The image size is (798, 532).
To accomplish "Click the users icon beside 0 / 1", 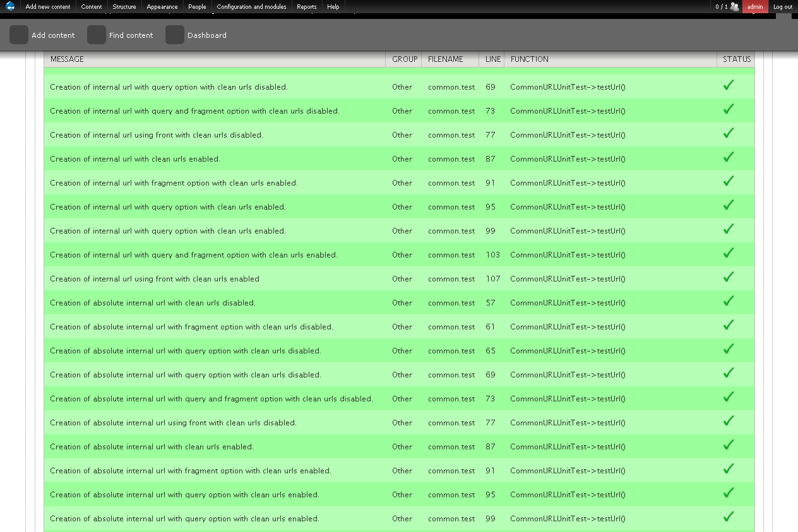I will 734,7.
